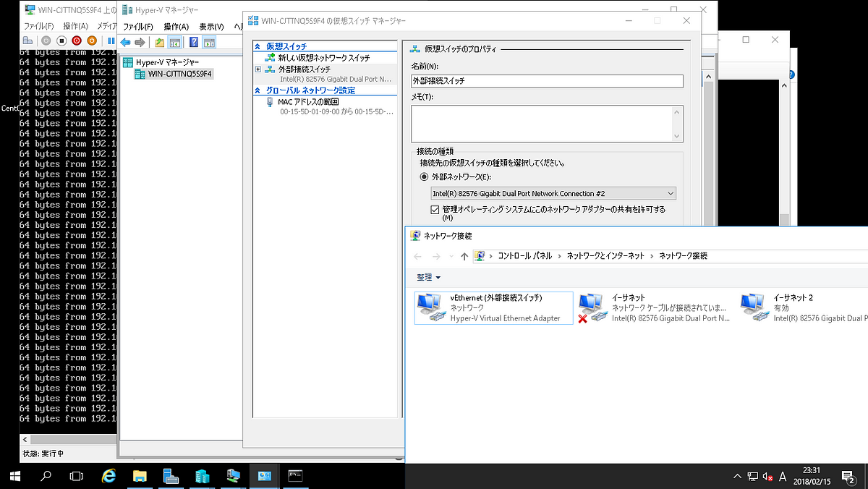The height and width of the screenshot is (489, 868).
Task: Open the 整理 dropdown in Network Connections
Action: pos(428,277)
